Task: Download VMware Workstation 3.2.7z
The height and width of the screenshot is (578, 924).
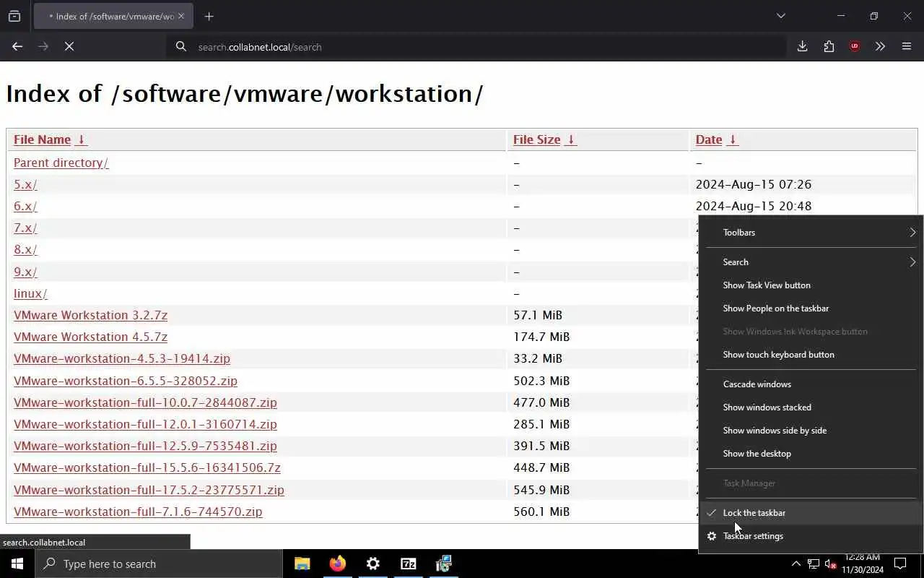Action: tap(90, 315)
